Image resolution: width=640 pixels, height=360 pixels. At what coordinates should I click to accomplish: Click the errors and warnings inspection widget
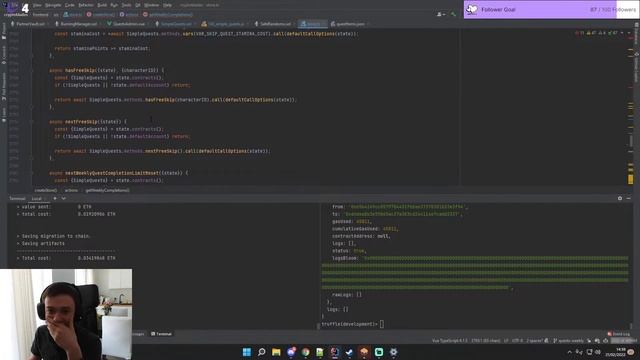[x=597, y=33]
